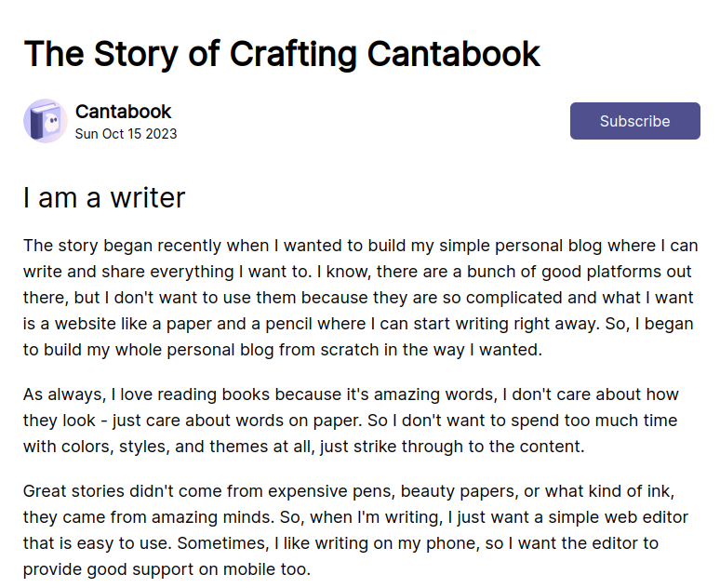Click the Sun Oct 15 2023 date
The width and height of the screenshot is (720, 588).
coord(126,134)
